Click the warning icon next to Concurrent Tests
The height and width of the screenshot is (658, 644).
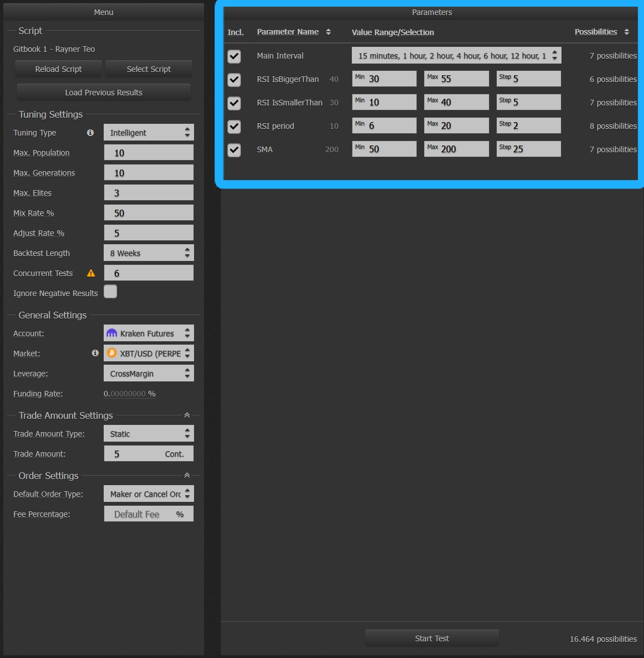click(91, 273)
